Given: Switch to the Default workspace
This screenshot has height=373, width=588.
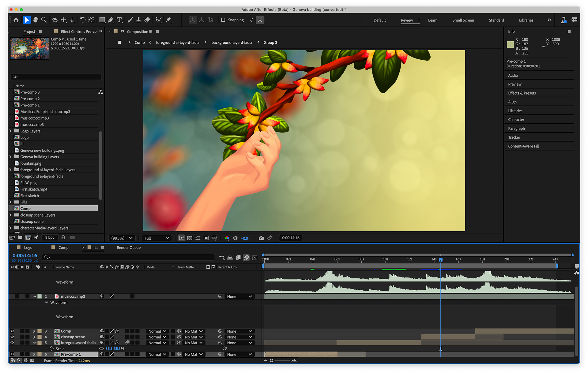Looking at the screenshot, I should tap(379, 20).
